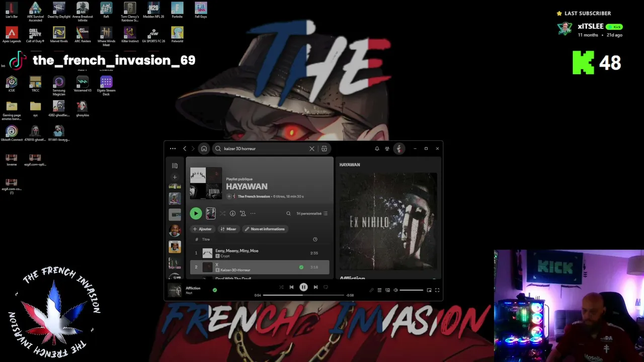This screenshot has height=362, width=644.
Task: Pause the current song
Action: point(303,288)
